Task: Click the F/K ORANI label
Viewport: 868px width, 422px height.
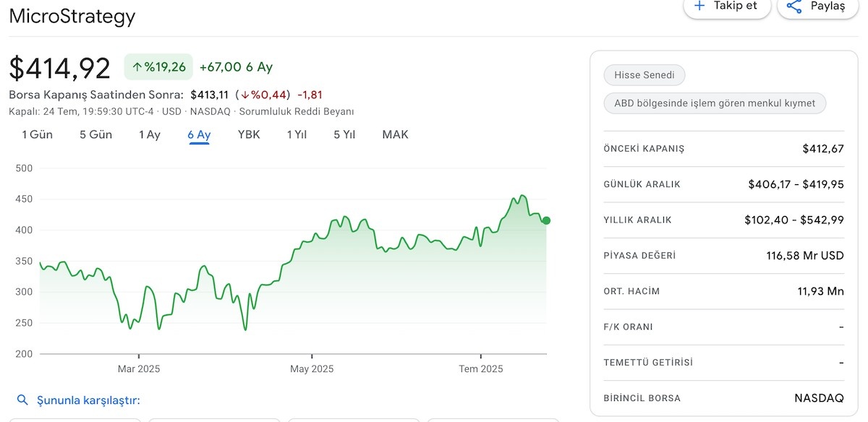Action: point(628,327)
